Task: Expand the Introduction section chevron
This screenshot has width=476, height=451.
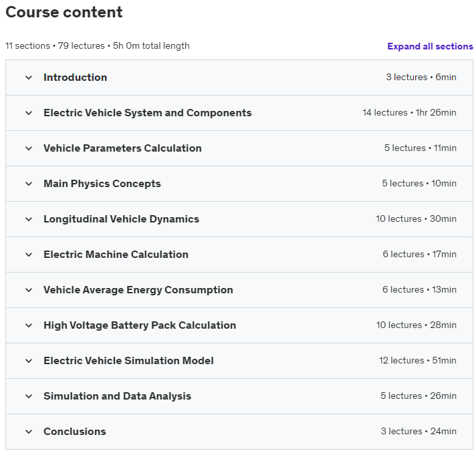Action: tap(29, 78)
